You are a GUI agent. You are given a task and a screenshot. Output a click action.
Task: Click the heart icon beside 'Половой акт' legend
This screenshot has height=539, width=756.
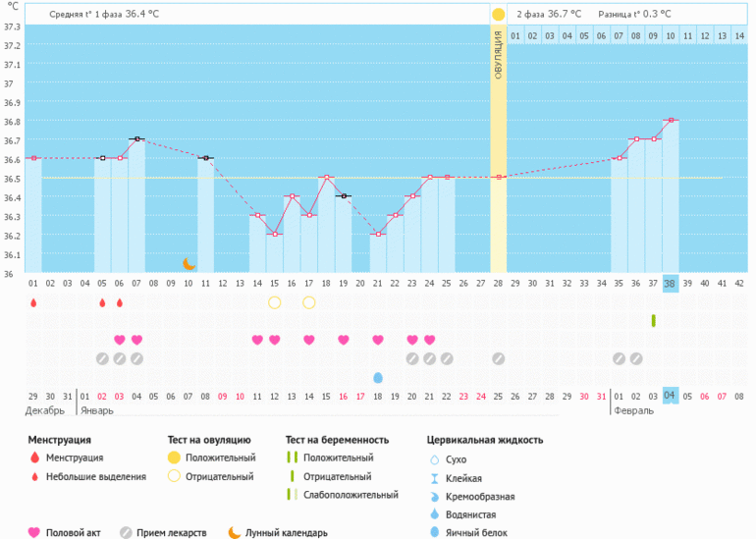34,532
